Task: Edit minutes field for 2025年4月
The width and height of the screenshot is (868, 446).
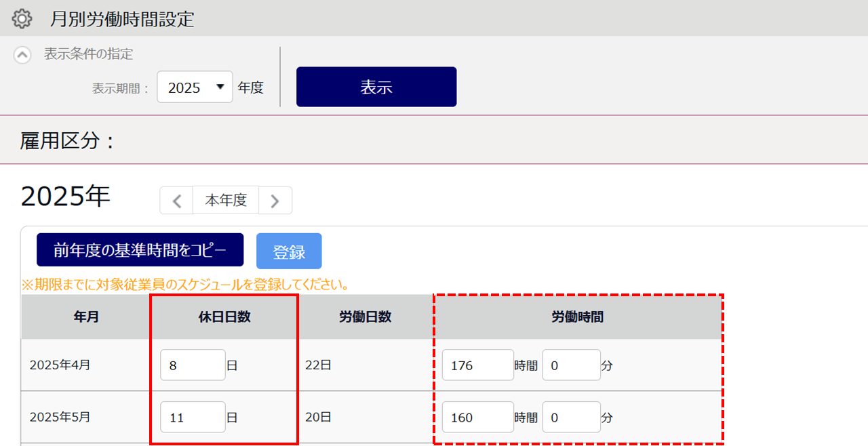Action: [572, 365]
